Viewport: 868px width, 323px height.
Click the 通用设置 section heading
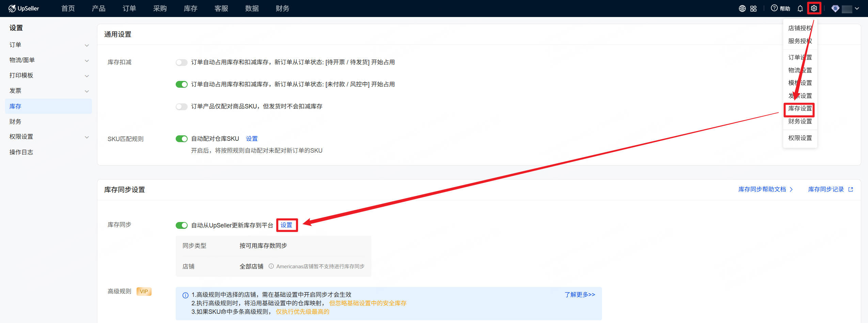(x=118, y=34)
